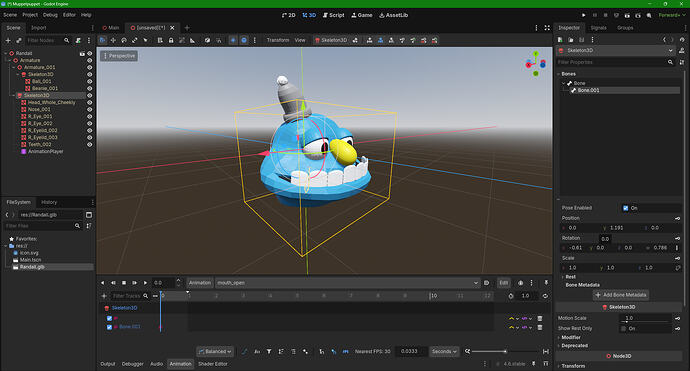The width and height of the screenshot is (690, 371).
Task: Toggle visibility of Head_Whole_Cheekly node
Action: point(89,103)
